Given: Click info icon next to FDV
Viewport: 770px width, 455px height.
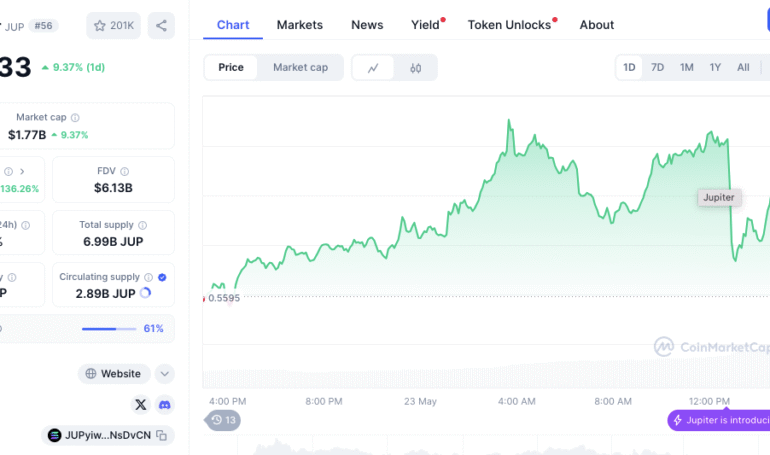Looking at the screenshot, I should point(124,171).
